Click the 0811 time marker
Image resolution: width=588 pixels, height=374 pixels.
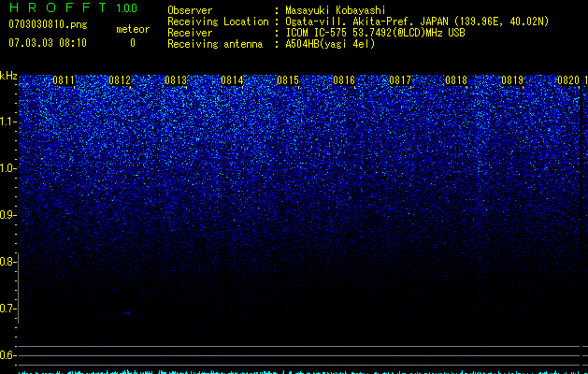point(64,80)
